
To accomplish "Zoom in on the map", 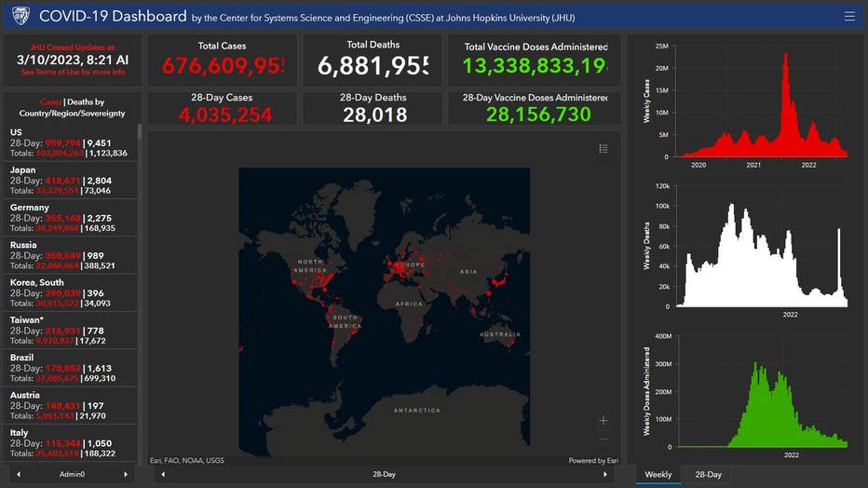I will click(604, 421).
